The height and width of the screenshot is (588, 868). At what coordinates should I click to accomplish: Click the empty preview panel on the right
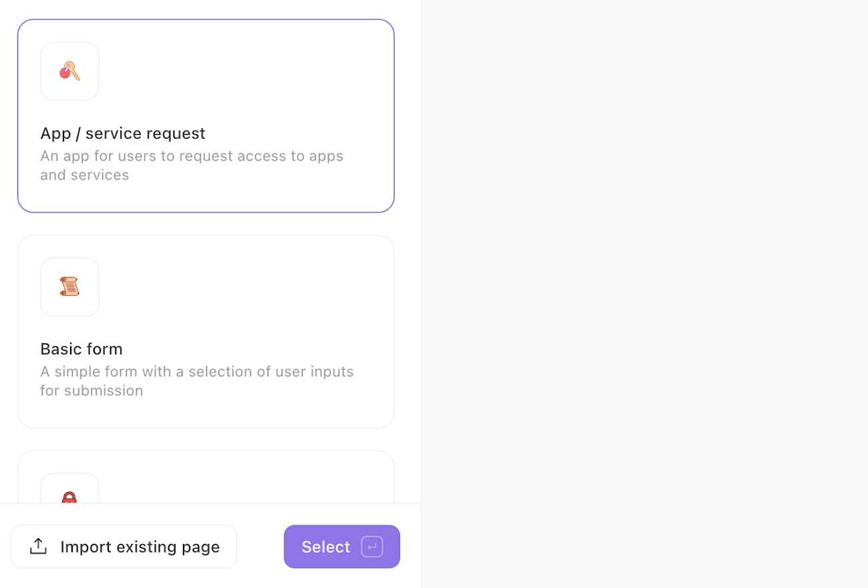tap(644, 294)
